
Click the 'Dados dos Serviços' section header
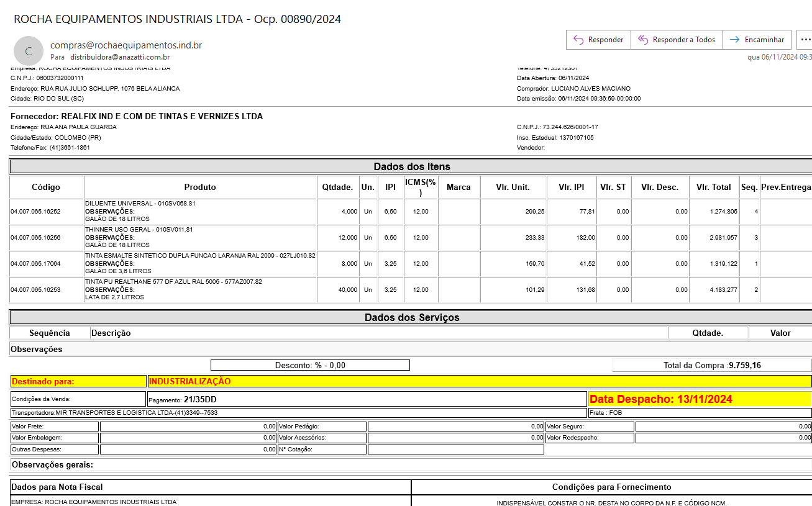pos(411,317)
